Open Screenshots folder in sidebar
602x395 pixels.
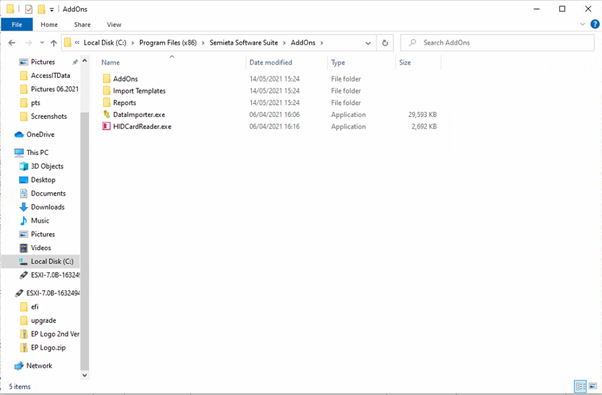click(49, 116)
